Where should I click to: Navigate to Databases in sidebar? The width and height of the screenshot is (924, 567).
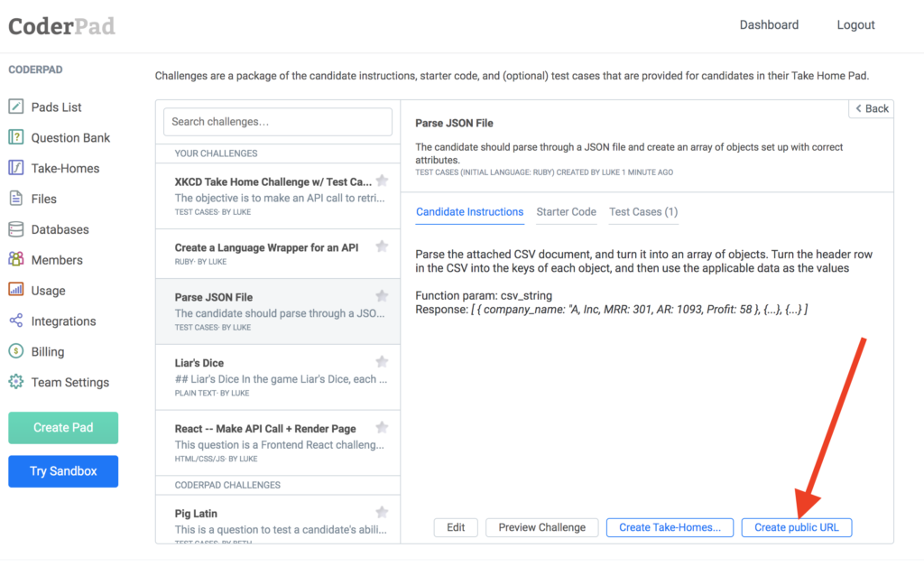click(60, 230)
